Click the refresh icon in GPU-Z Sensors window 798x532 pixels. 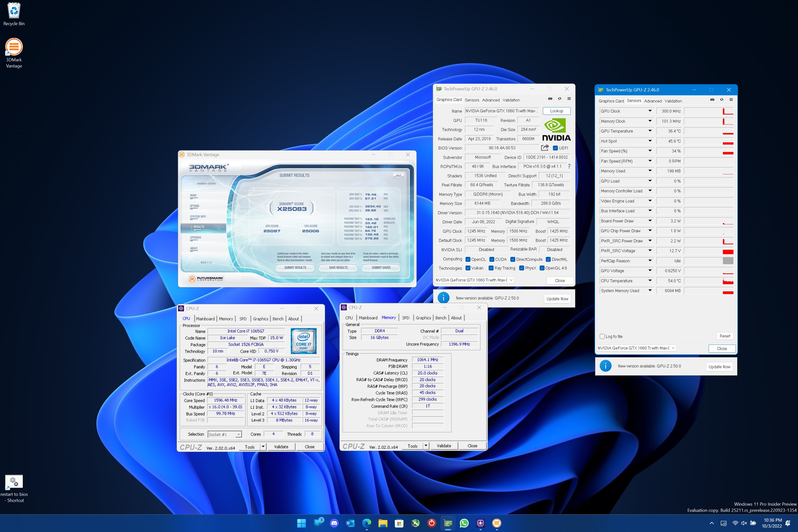722,100
